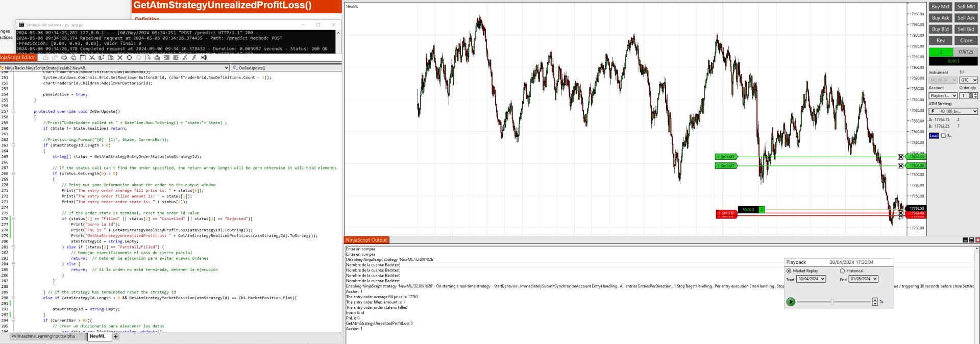980x344 pixels.
Task: Add a new editor tab with plus
Action: coord(116,337)
